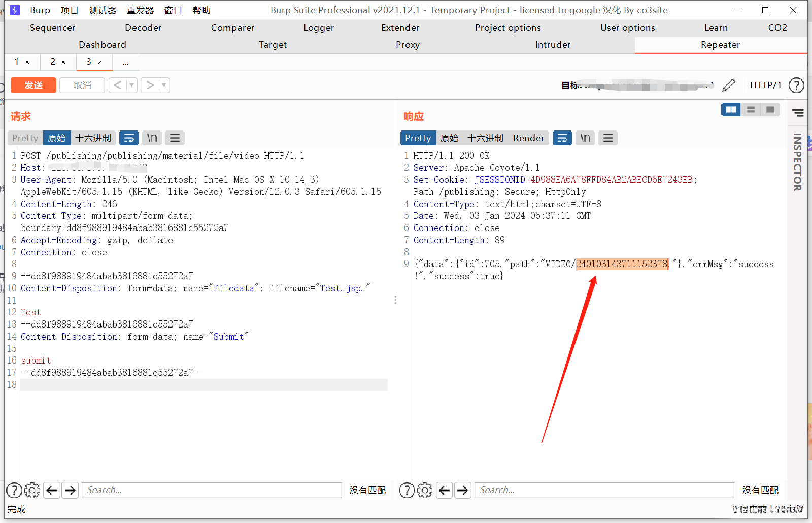Open request search help icon
812x523 pixels.
coord(14,490)
